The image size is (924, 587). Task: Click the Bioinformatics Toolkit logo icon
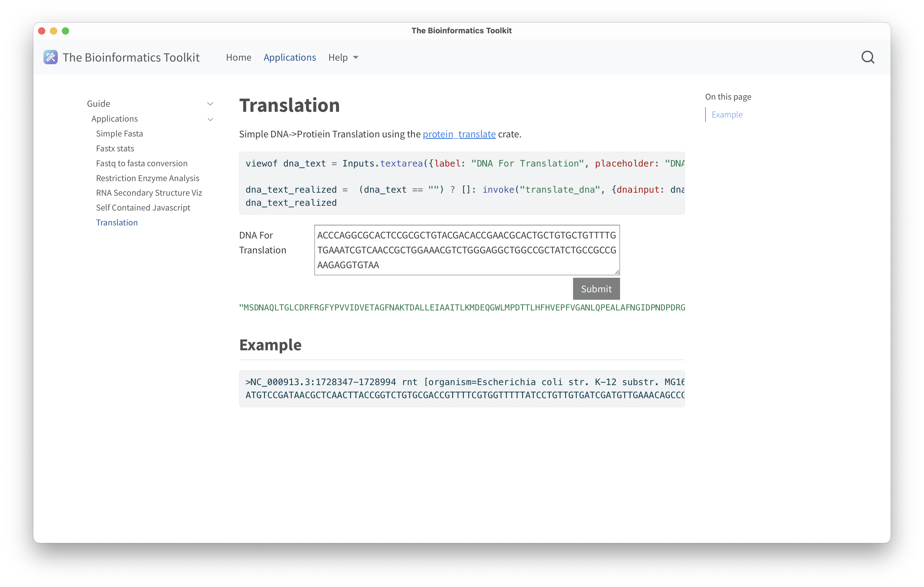click(x=50, y=57)
